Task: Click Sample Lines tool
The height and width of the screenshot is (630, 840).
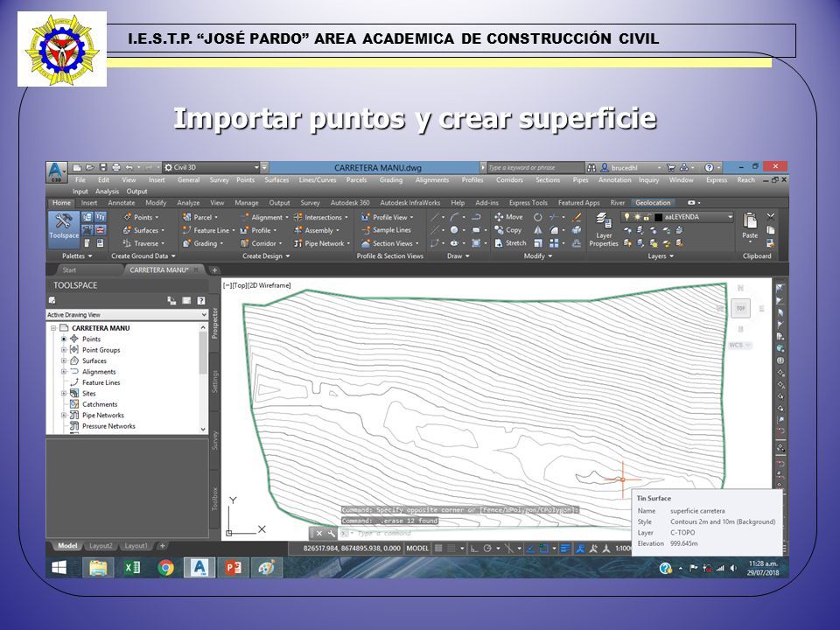Action: tap(386, 230)
